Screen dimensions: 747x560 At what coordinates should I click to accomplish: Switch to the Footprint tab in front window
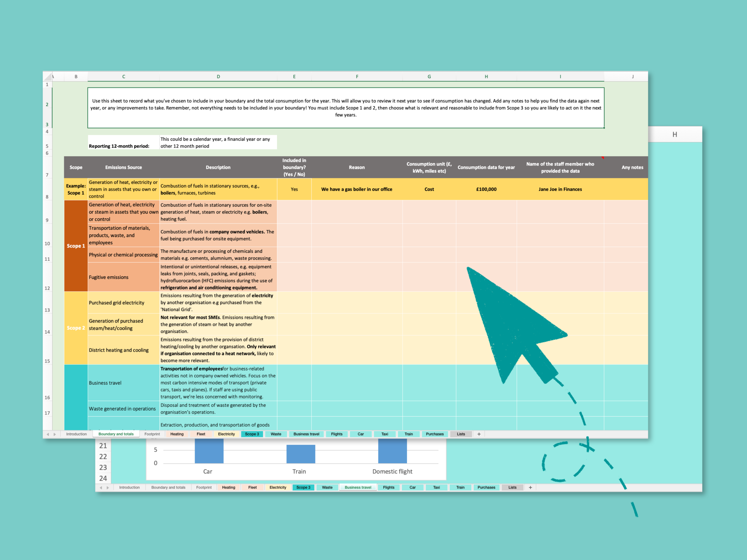tap(152, 434)
